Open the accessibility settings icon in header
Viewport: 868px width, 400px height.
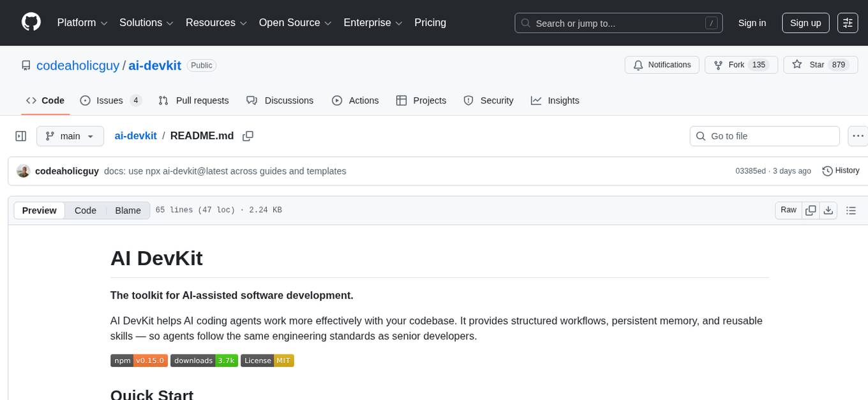click(848, 23)
